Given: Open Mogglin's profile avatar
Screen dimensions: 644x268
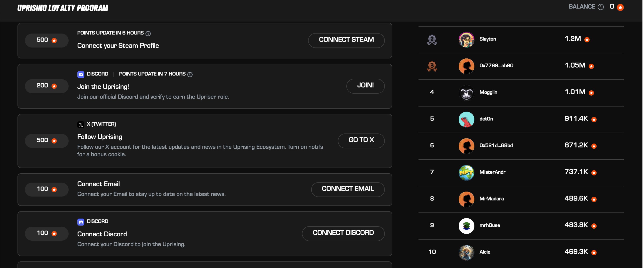Looking at the screenshot, I should pyautogui.click(x=466, y=93).
